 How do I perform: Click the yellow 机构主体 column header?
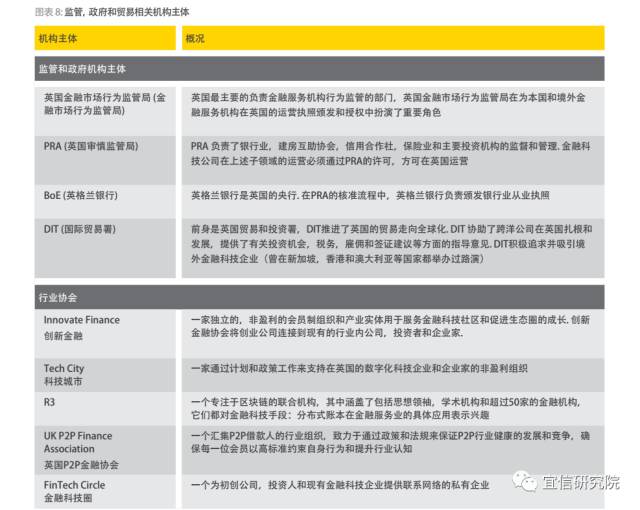(x=60, y=38)
